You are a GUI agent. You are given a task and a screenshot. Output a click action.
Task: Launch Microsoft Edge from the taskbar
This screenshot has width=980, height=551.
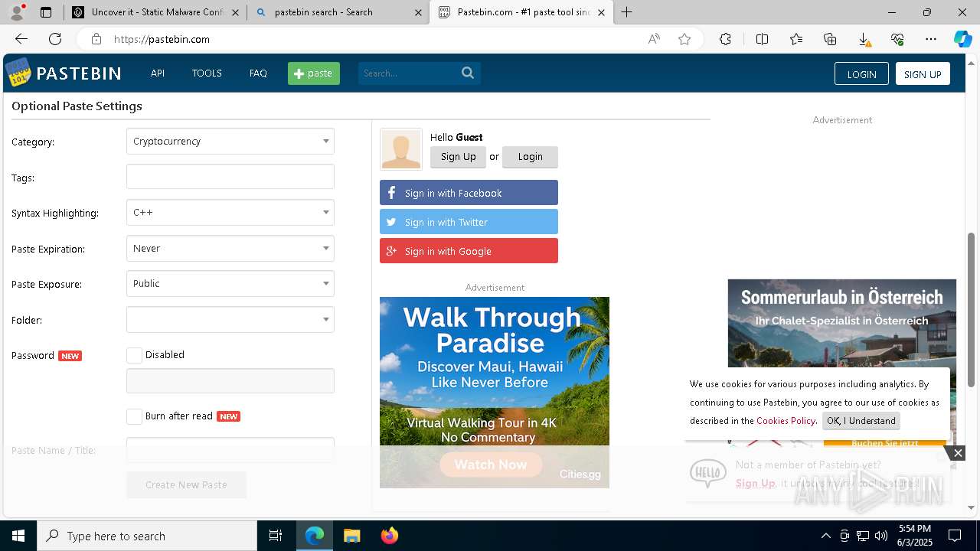click(315, 536)
